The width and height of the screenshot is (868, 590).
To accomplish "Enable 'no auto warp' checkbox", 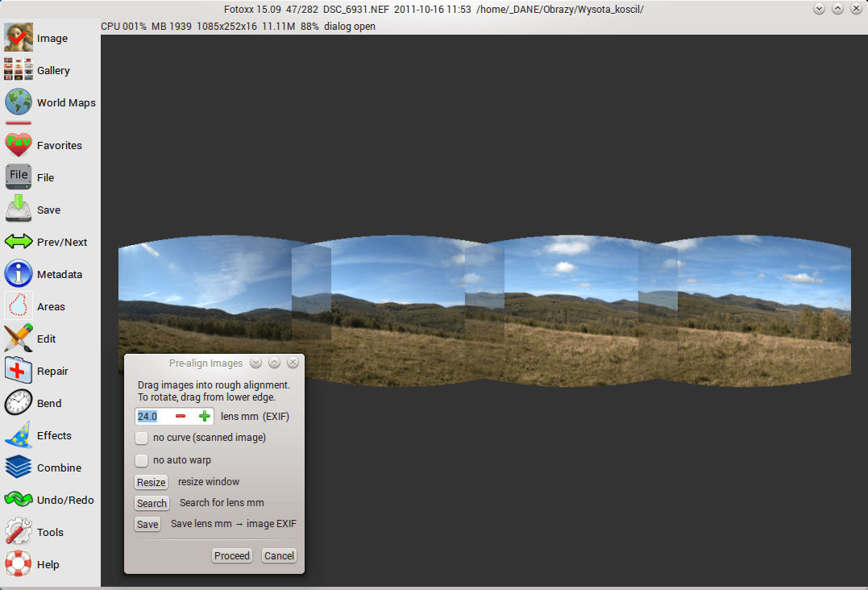I will tap(142, 460).
